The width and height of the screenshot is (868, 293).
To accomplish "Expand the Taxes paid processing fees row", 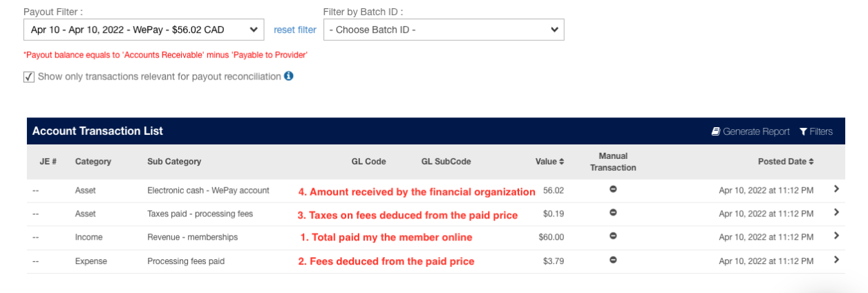I will pos(836,212).
